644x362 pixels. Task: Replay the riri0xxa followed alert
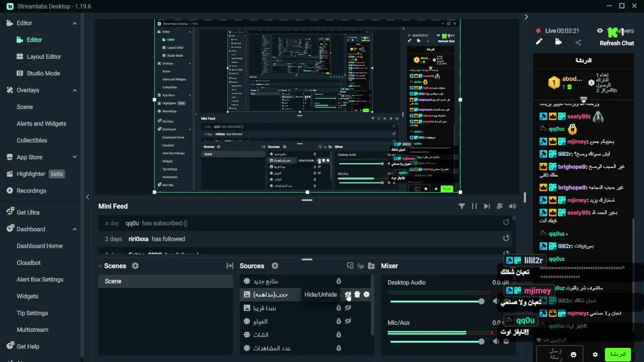click(x=506, y=238)
